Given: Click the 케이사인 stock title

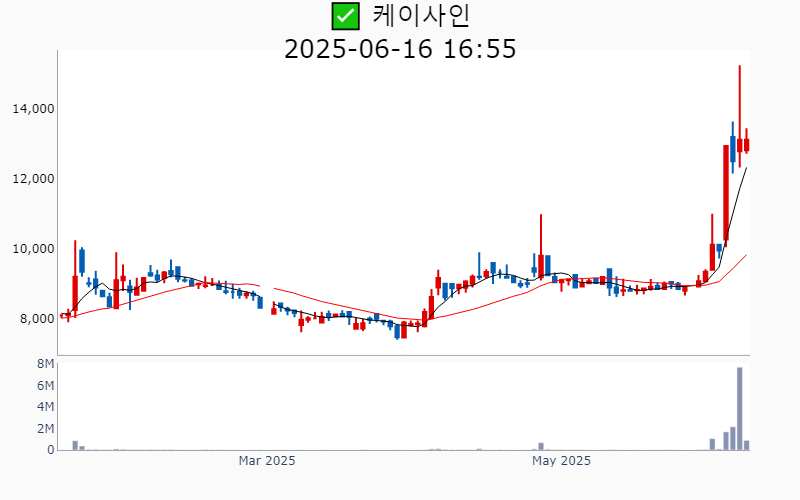Looking at the screenshot, I should tap(421, 16).
